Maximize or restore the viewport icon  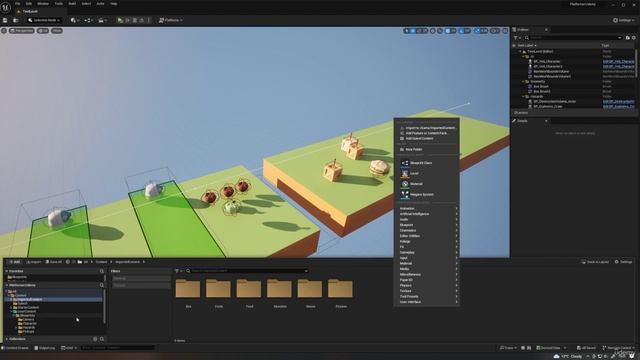coord(505,31)
